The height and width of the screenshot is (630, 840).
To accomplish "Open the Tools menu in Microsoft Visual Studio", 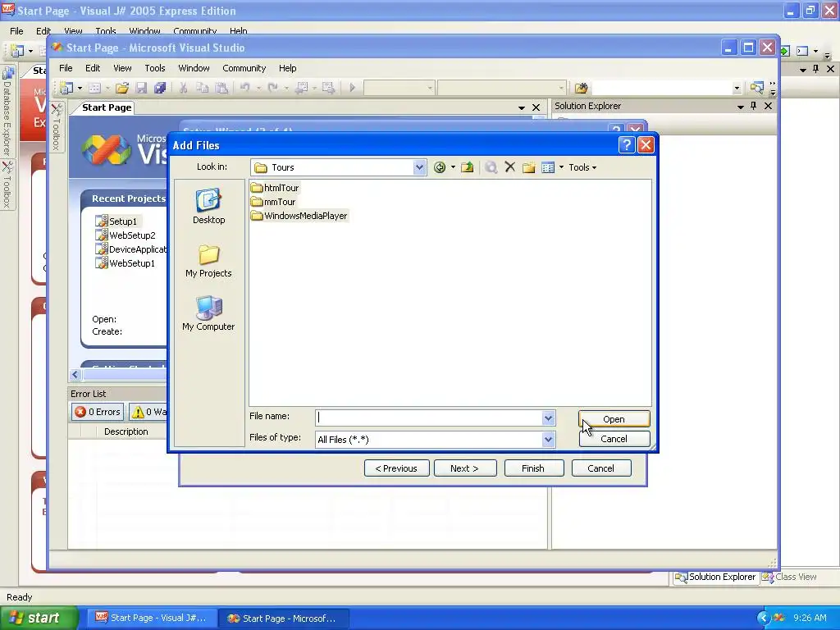I will click(x=155, y=69).
